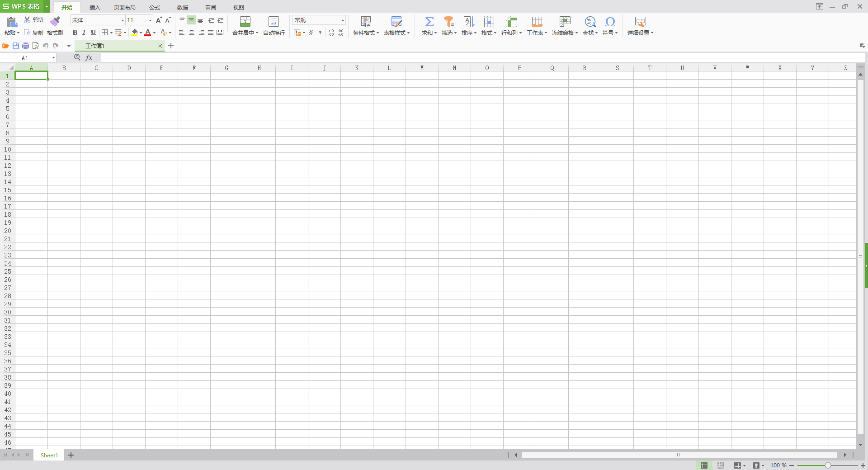Click the Filter funnel icon
This screenshot has width=868, height=470.
448,22
